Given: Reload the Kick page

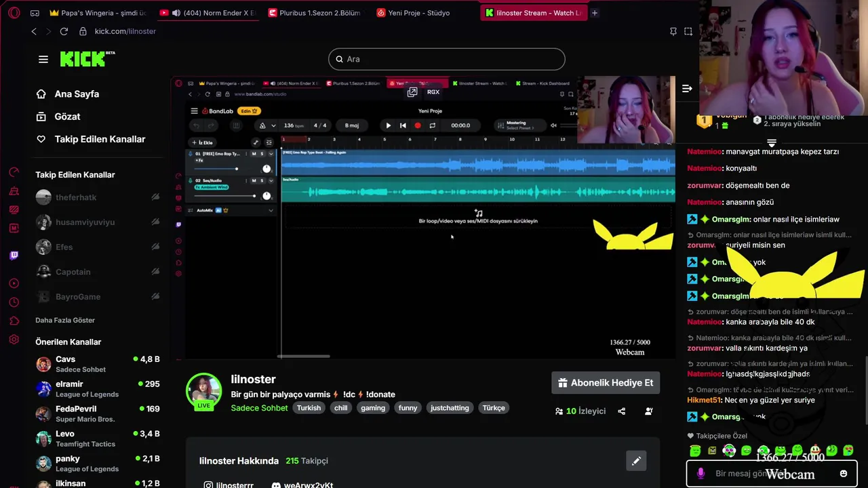Looking at the screenshot, I should 64,31.
